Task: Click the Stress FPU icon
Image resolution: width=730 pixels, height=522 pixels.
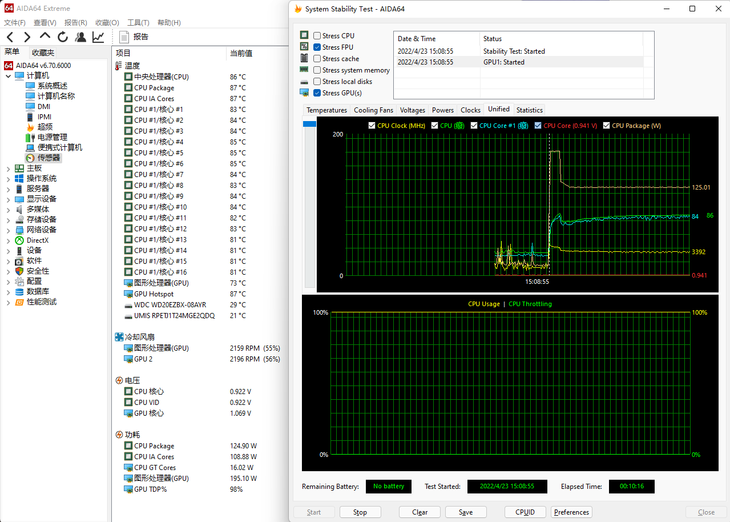Action: 304,47
